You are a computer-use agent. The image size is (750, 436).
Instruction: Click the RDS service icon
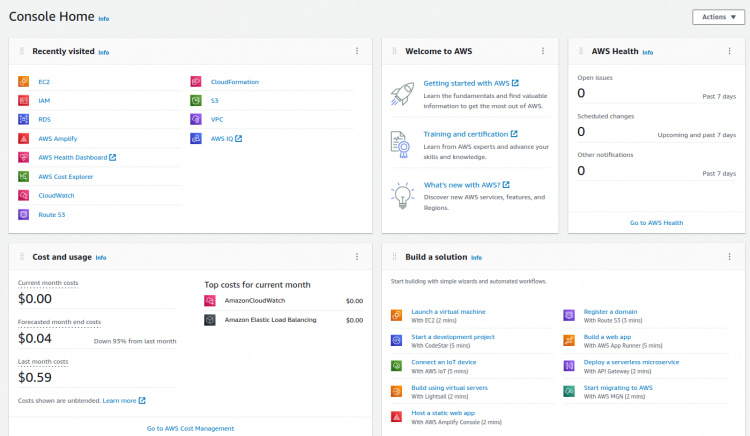(24, 120)
